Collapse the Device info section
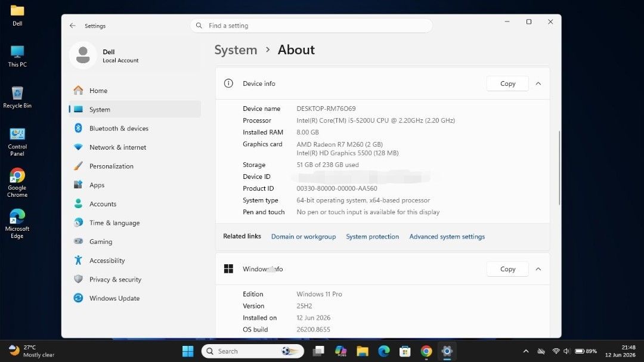644x362 pixels. click(x=538, y=83)
